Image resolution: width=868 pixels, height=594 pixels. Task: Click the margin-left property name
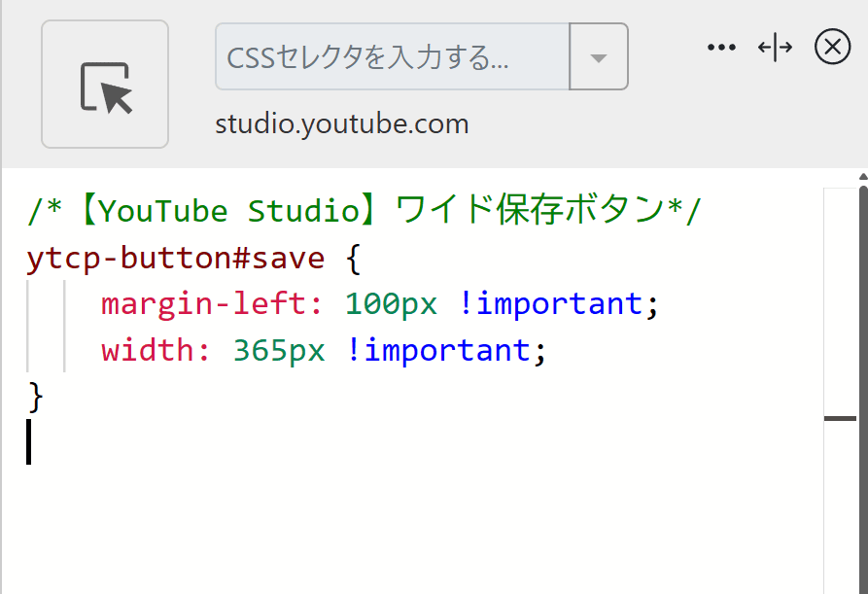click(206, 303)
